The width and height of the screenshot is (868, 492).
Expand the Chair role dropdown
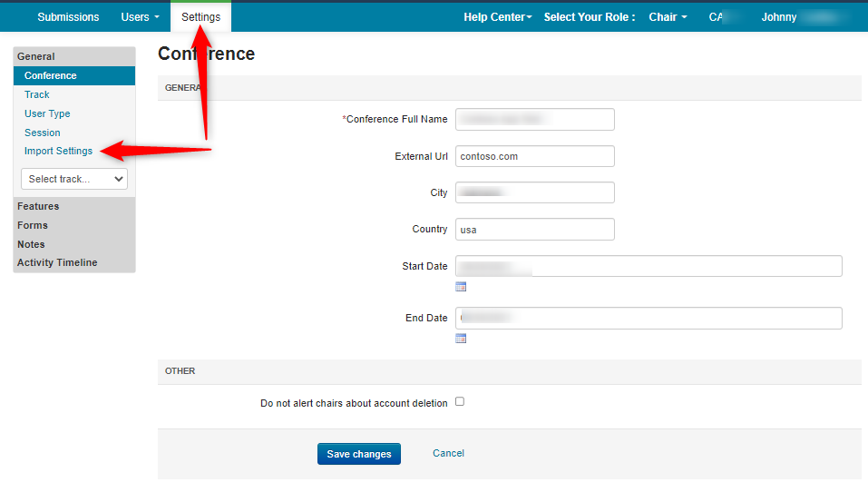[668, 17]
